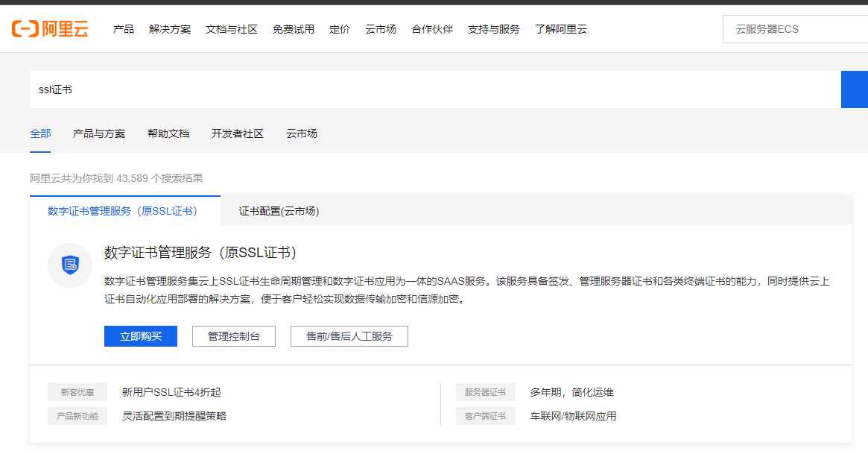Click the ssl证书 search input field

pos(435,89)
